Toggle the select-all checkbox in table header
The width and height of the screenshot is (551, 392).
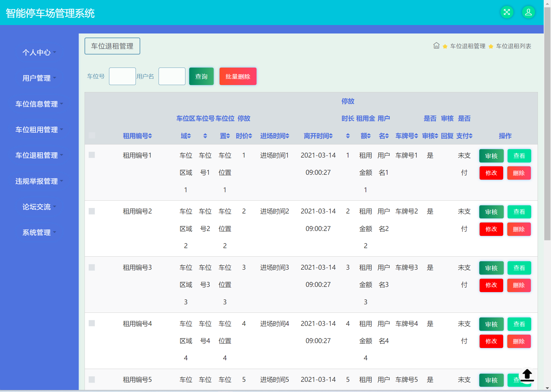pos(92,135)
